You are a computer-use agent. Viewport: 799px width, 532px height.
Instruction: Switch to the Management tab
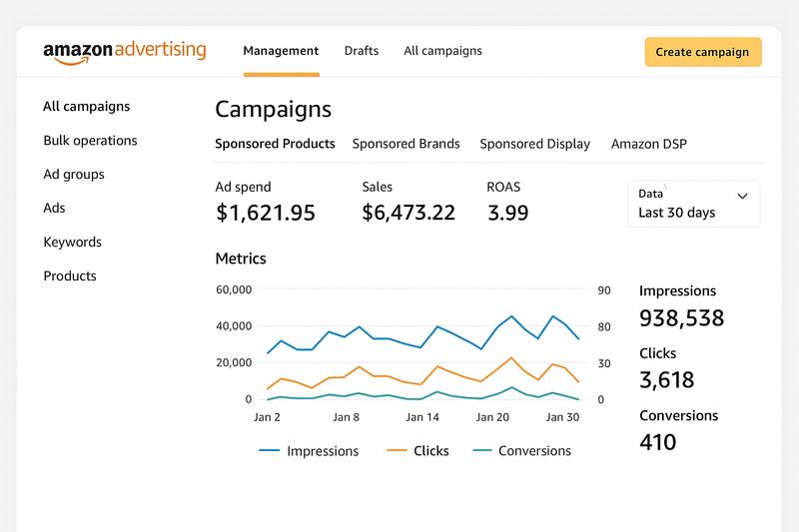281,51
